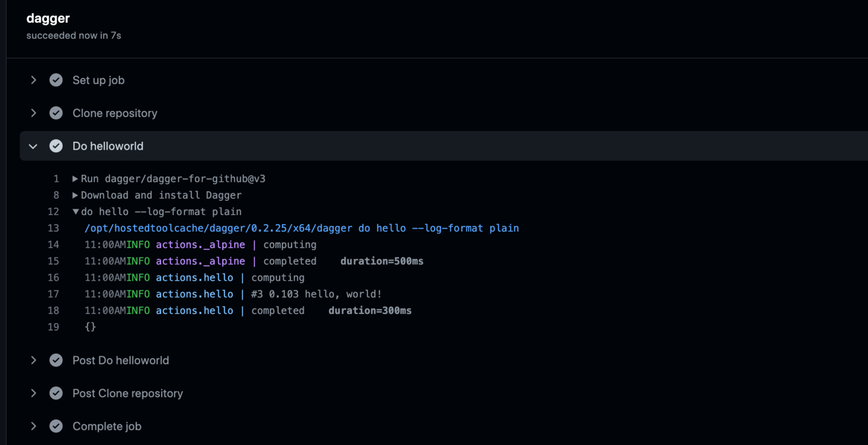Expand the Post Clone repository chevron

[33, 393]
